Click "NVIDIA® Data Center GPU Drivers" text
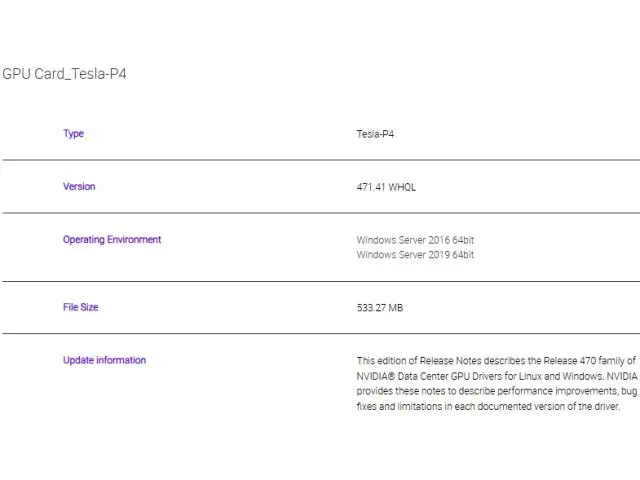Screen dimensions: 640x480 coord(434,376)
